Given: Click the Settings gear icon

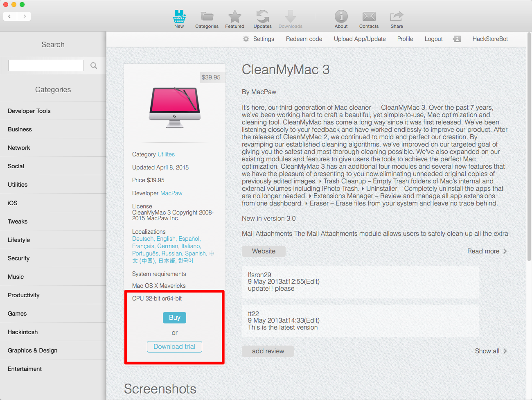Looking at the screenshot, I should point(246,39).
